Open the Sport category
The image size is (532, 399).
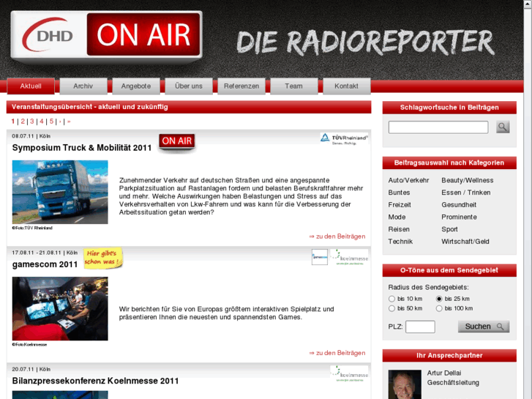[x=449, y=229]
